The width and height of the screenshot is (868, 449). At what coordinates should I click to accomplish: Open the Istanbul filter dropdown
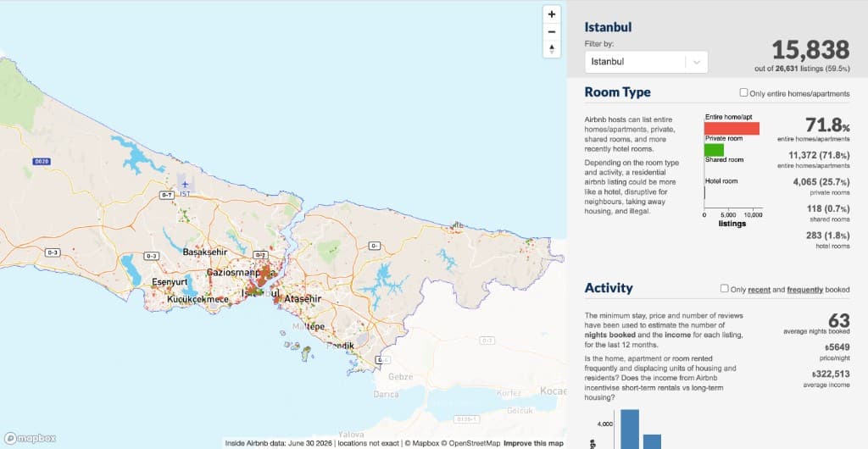(646, 62)
